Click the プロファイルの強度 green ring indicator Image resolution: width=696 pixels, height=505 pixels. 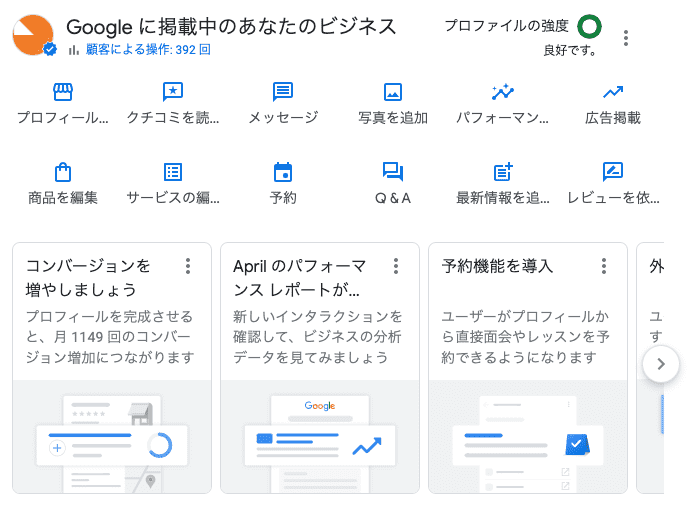590,26
